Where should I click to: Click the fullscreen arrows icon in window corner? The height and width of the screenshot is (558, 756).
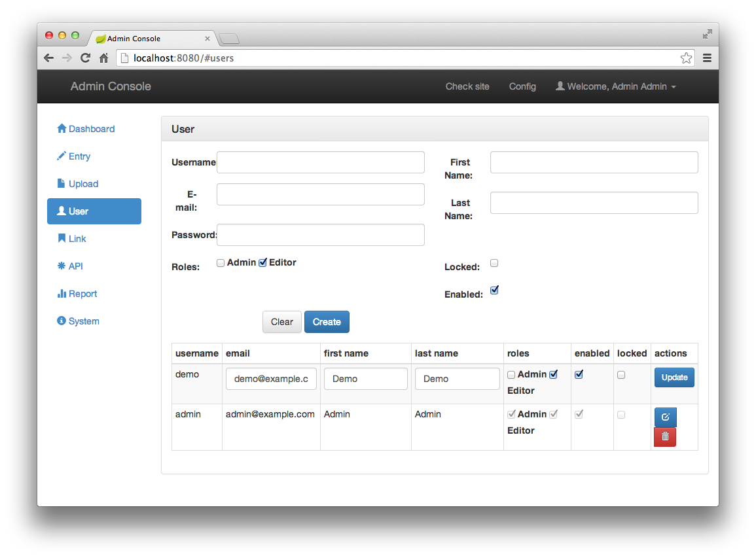708,34
